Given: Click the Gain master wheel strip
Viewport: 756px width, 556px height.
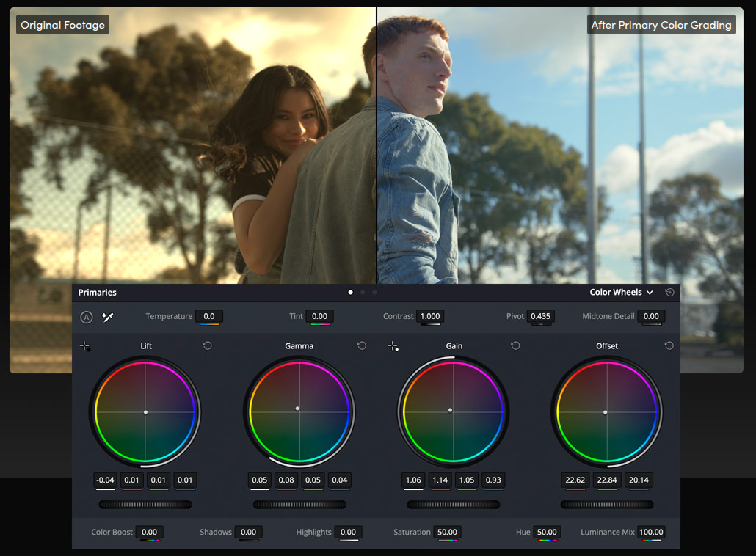Looking at the screenshot, I should point(453,504).
